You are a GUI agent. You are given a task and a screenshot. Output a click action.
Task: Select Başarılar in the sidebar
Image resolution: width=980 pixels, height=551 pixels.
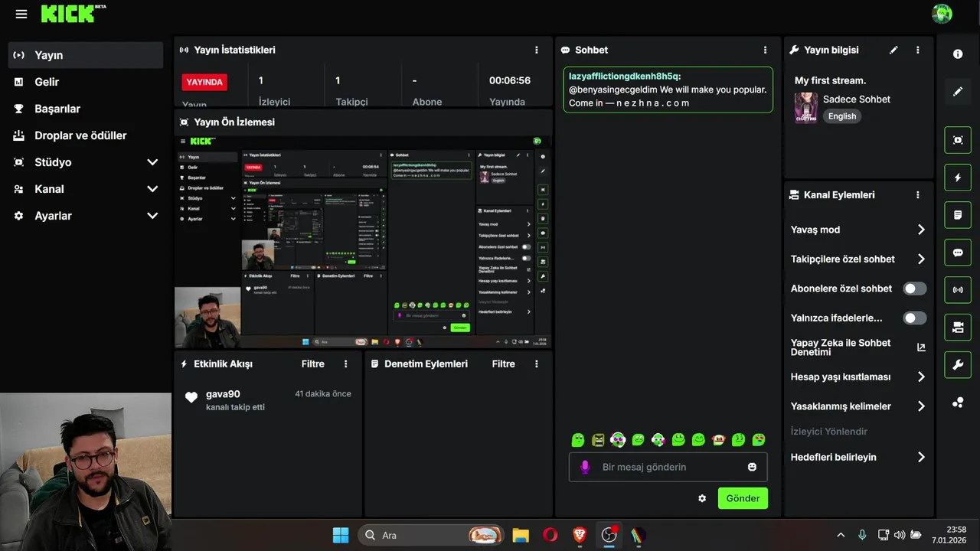pos(85,109)
